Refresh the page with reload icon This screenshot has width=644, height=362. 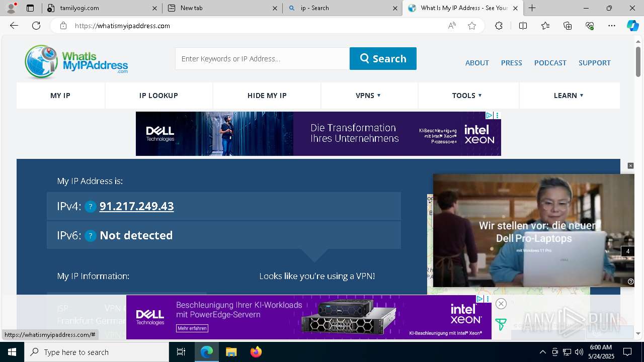36,26
